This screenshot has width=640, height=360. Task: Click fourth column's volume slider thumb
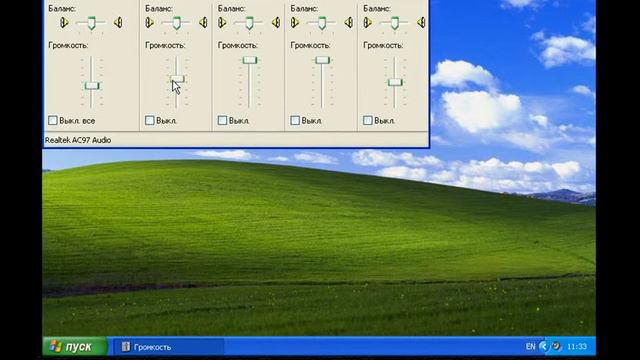click(x=322, y=60)
